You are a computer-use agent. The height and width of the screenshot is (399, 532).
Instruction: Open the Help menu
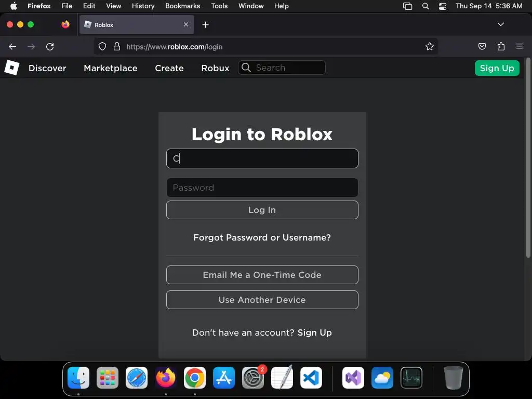[x=281, y=6]
